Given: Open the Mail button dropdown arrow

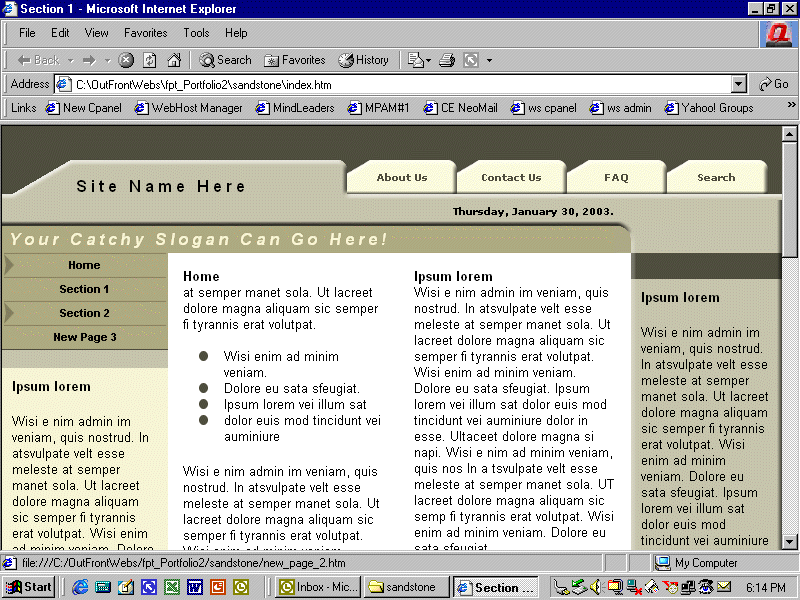Looking at the screenshot, I should (x=429, y=61).
